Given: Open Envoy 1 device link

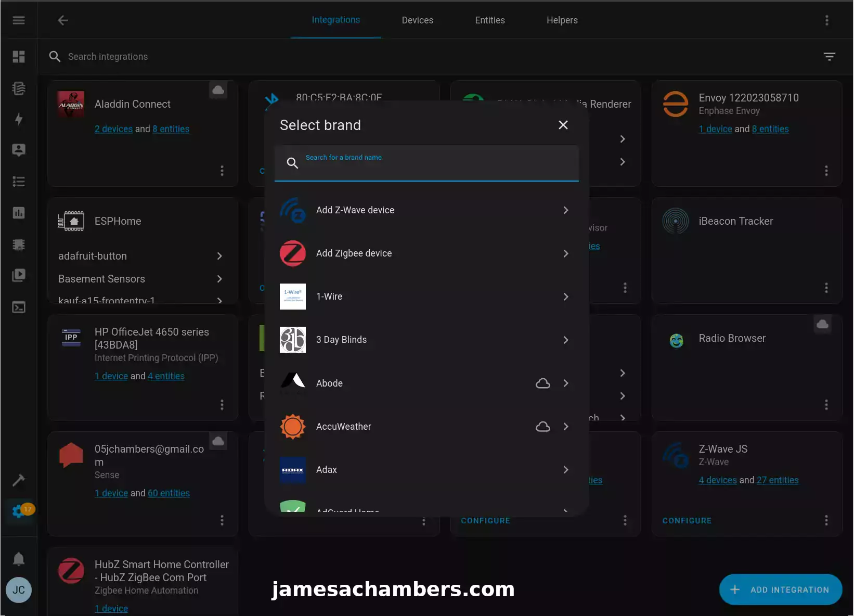Looking at the screenshot, I should click(716, 129).
